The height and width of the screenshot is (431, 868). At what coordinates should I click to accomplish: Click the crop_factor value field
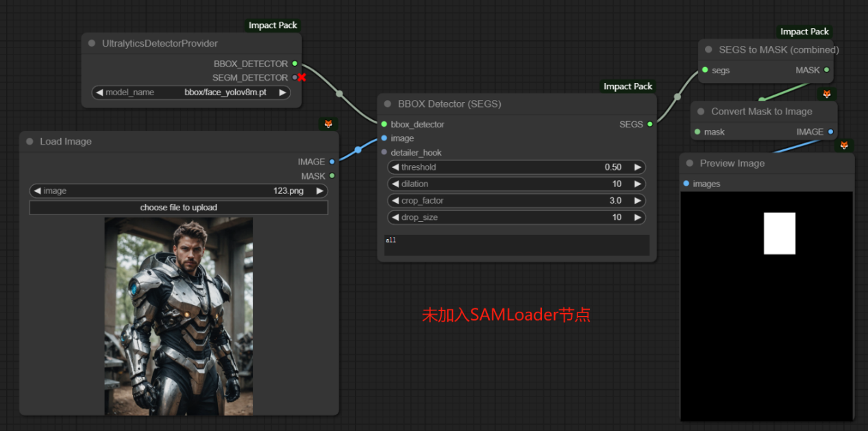click(x=517, y=201)
